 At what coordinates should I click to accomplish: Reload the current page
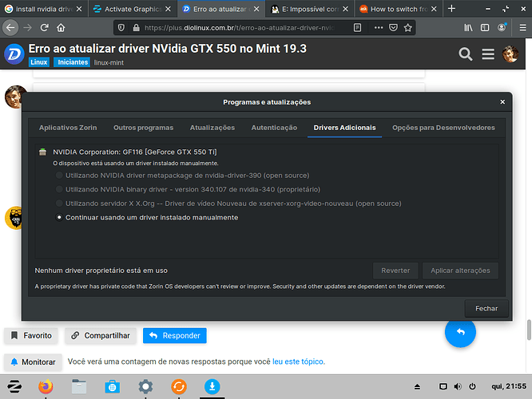44,27
